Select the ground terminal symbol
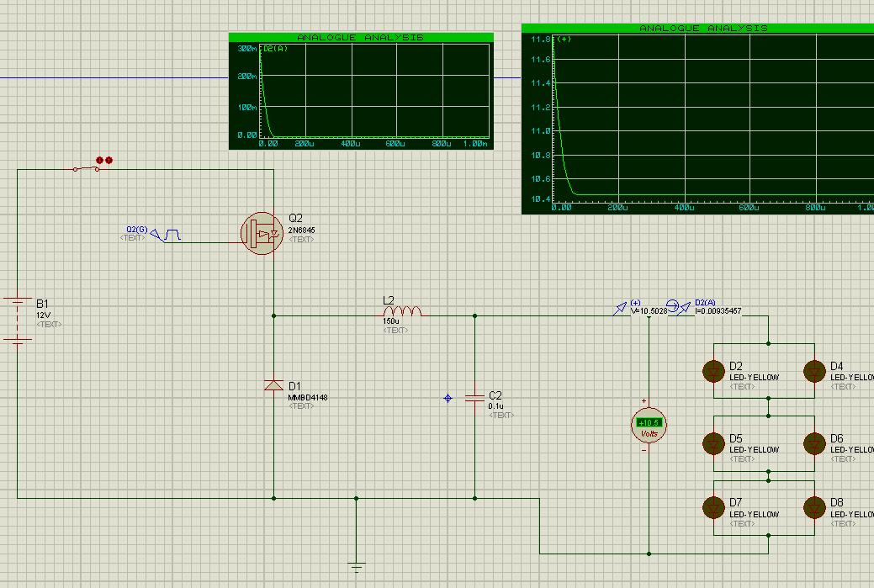 [356, 567]
